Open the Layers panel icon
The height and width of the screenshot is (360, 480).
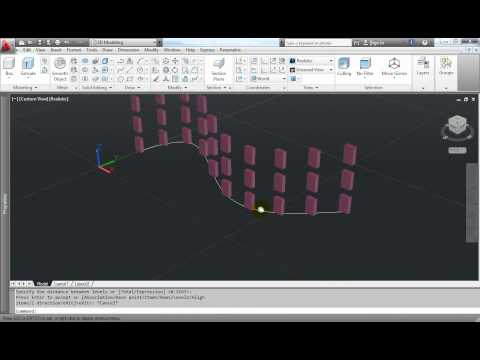click(x=423, y=66)
